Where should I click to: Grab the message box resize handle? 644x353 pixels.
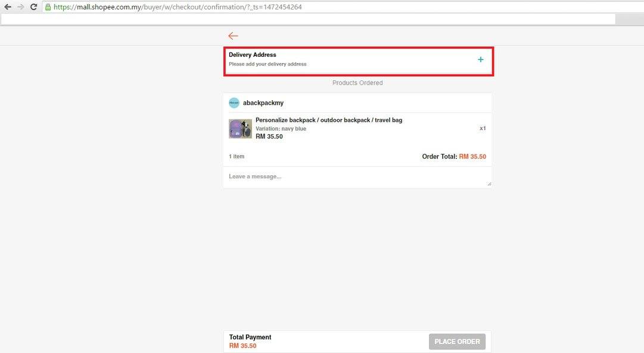489,184
